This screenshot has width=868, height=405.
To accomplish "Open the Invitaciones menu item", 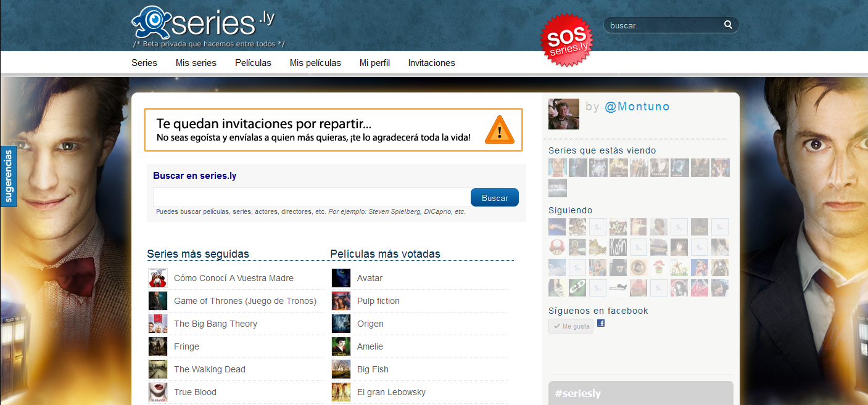I will click(432, 63).
